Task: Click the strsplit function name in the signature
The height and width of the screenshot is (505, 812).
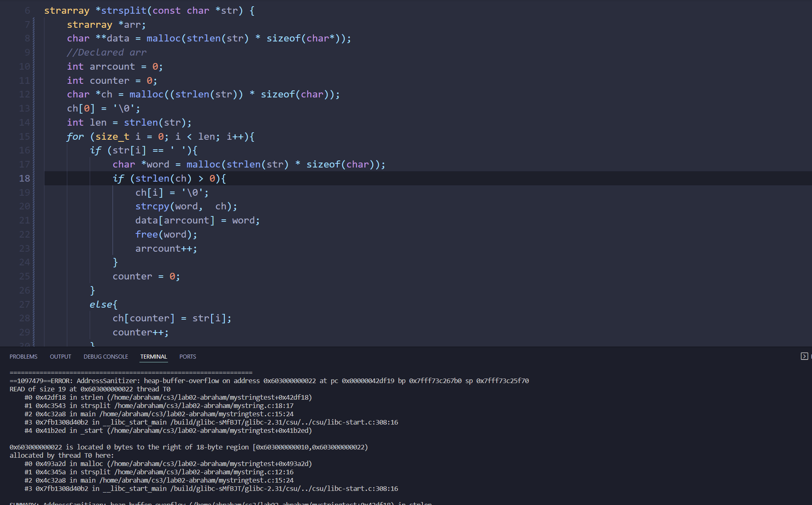Action: 124,10
